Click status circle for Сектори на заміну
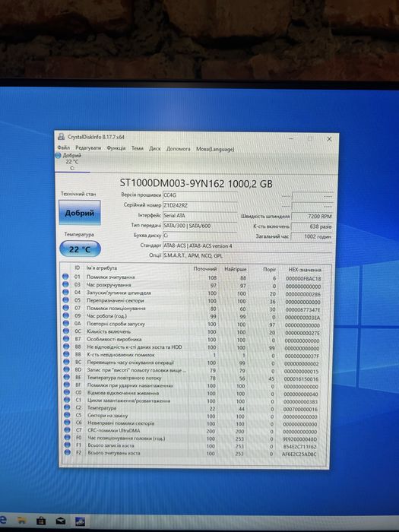 67,415
